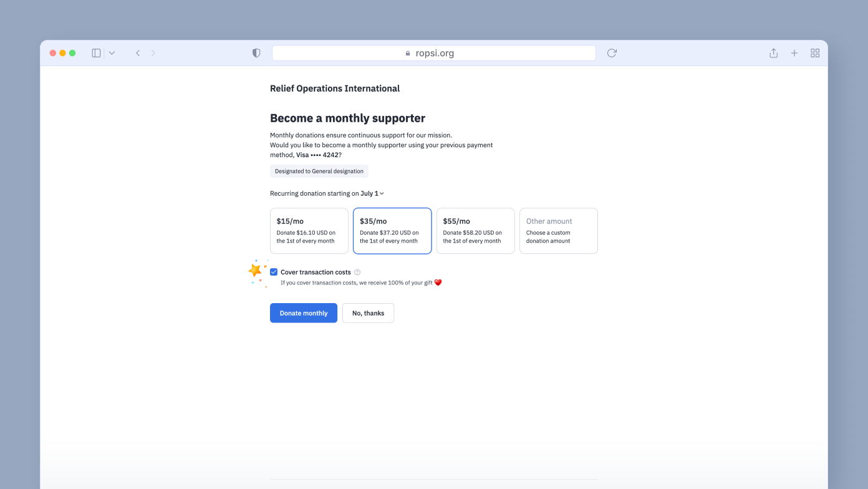Image resolution: width=868 pixels, height=489 pixels.
Task: Go forward with the forward arrow
Action: pyautogui.click(x=153, y=53)
